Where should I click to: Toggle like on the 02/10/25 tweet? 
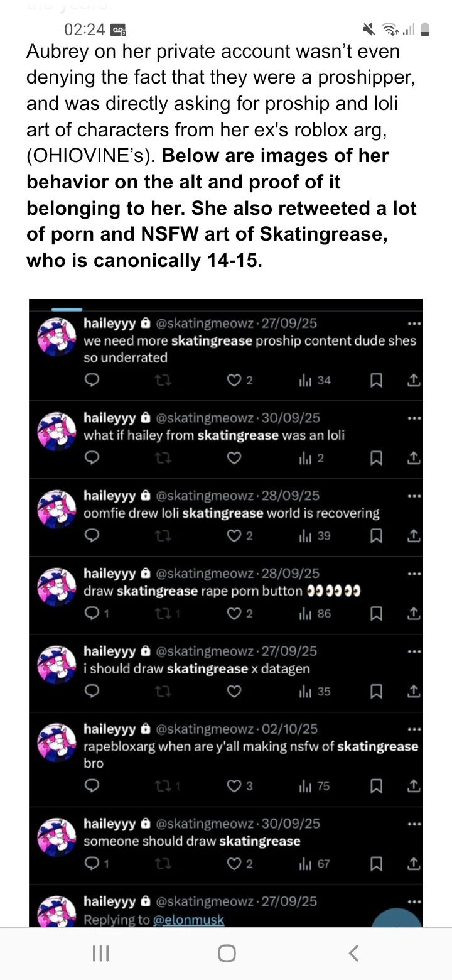[x=240, y=786]
